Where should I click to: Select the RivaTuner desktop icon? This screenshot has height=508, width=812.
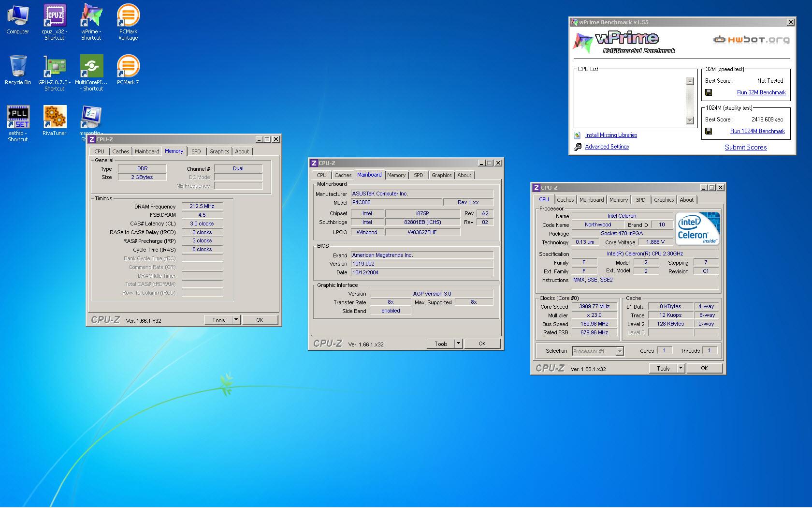tap(55, 121)
